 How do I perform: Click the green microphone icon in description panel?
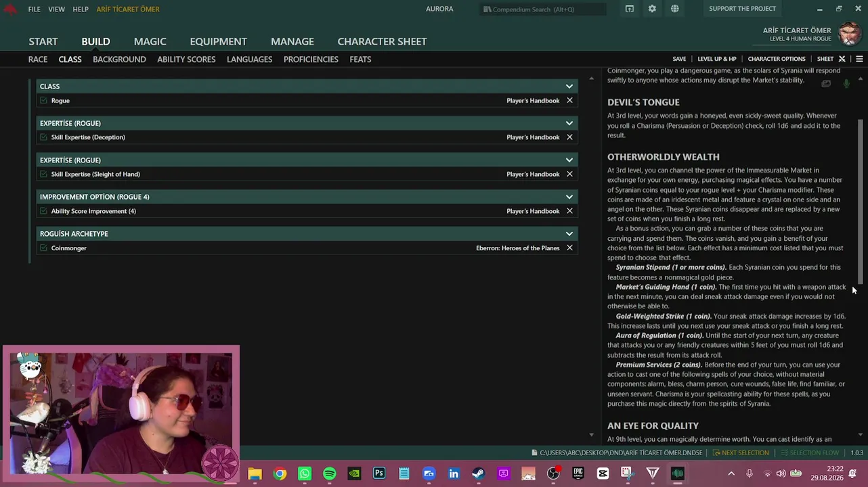point(846,84)
